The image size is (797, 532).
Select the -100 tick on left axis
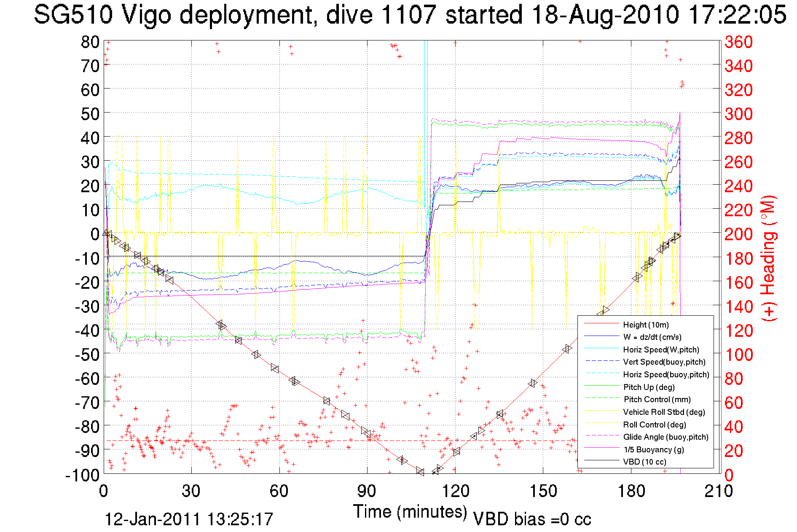click(82, 475)
